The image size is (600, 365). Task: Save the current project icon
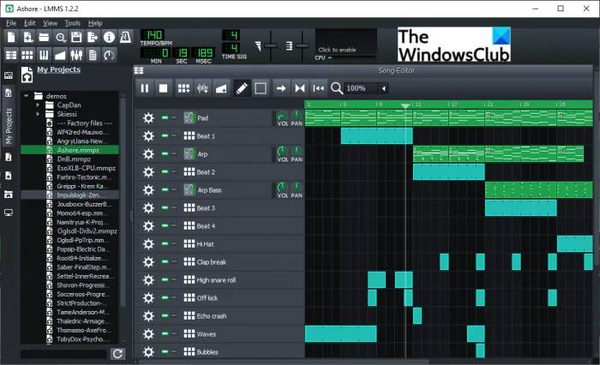coord(77,37)
